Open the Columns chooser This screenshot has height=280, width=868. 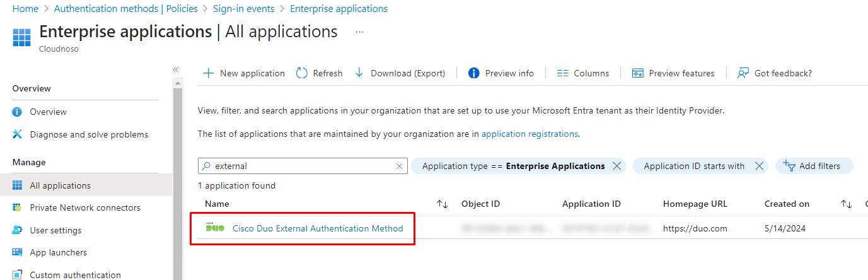click(583, 73)
